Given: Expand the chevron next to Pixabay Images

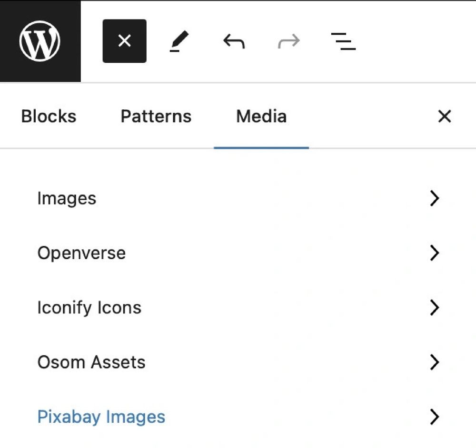Looking at the screenshot, I should coord(434,417).
